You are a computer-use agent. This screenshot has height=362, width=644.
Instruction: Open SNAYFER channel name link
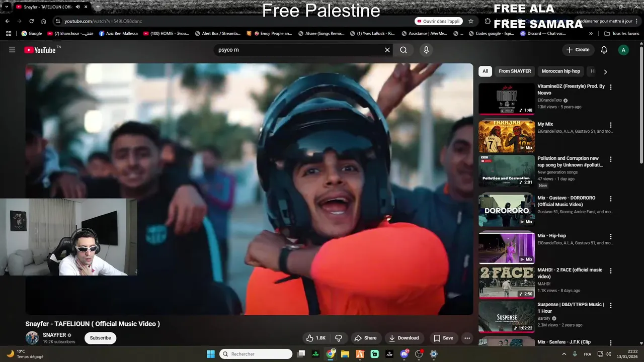[x=54, y=335]
